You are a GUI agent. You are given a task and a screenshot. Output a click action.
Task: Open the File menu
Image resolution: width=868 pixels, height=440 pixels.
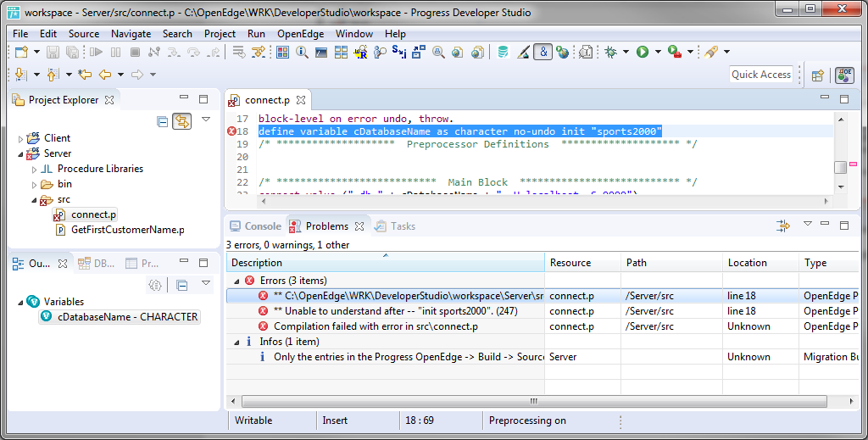[20, 34]
